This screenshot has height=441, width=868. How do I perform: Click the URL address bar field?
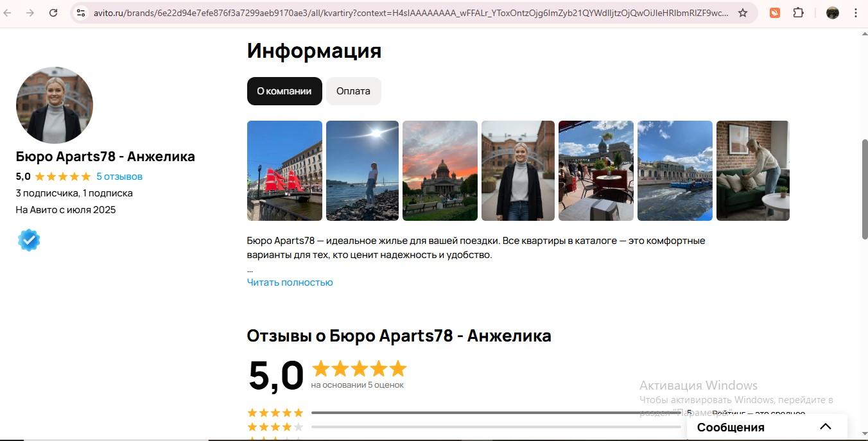point(411,13)
